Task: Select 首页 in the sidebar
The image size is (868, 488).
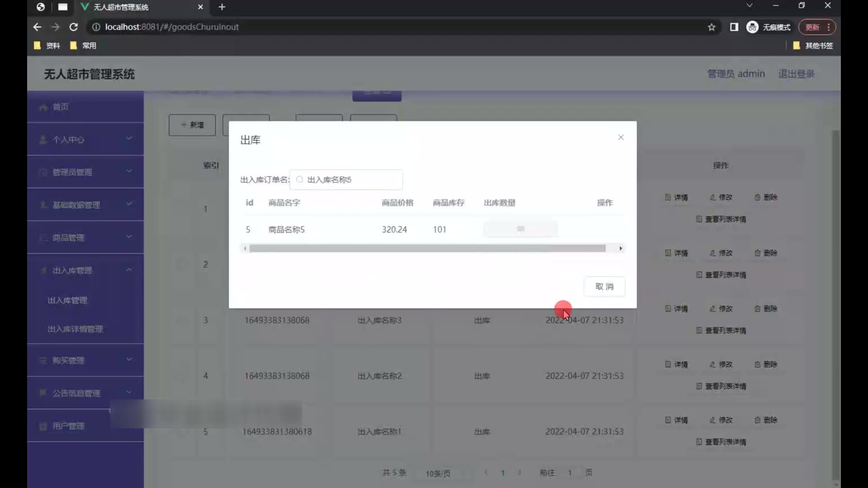Action: (61, 107)
